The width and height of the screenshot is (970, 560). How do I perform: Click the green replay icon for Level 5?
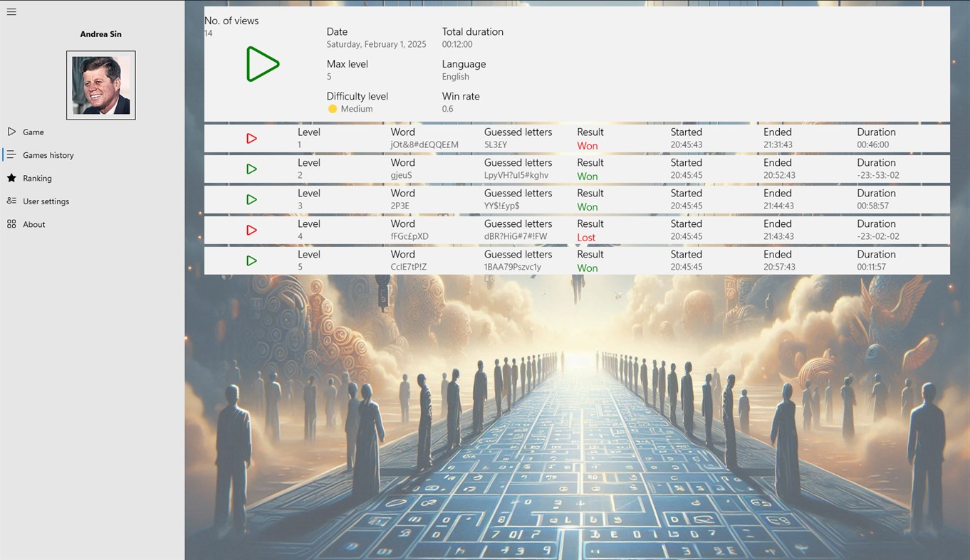tap(251, 260)
